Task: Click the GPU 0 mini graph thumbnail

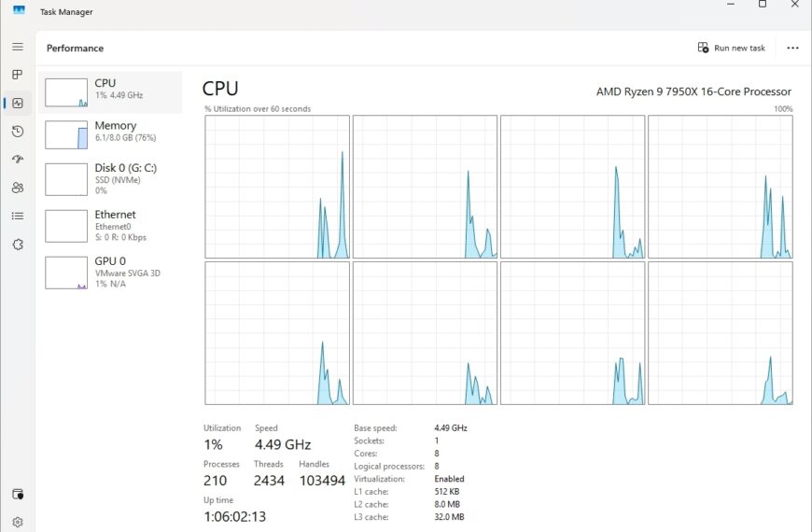Action: 66,273
